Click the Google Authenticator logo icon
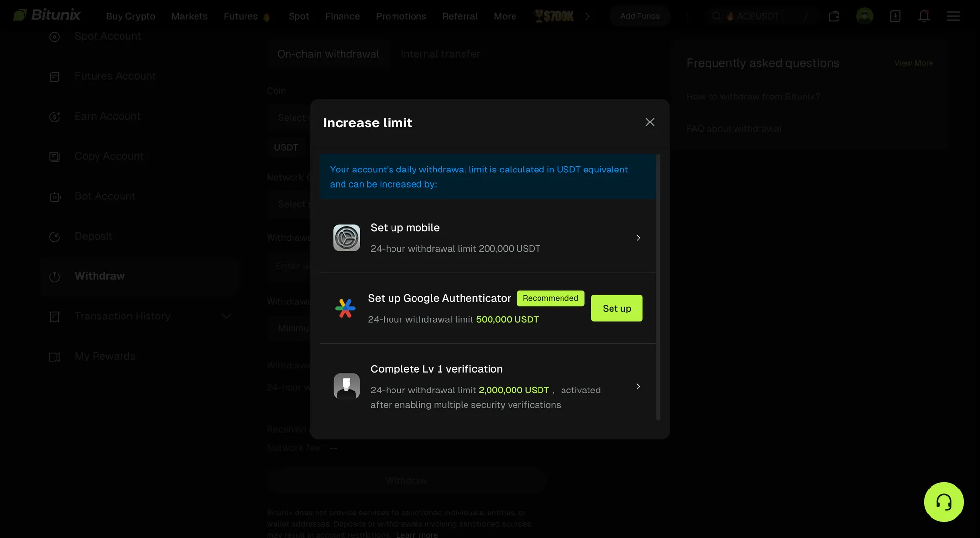Image resolution: width=980 pixels, height=538 pixels. (345, 308)
